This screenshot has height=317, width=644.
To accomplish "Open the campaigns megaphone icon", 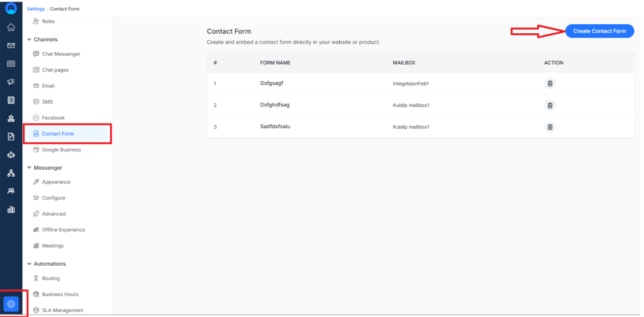I will tap(11, 82).
